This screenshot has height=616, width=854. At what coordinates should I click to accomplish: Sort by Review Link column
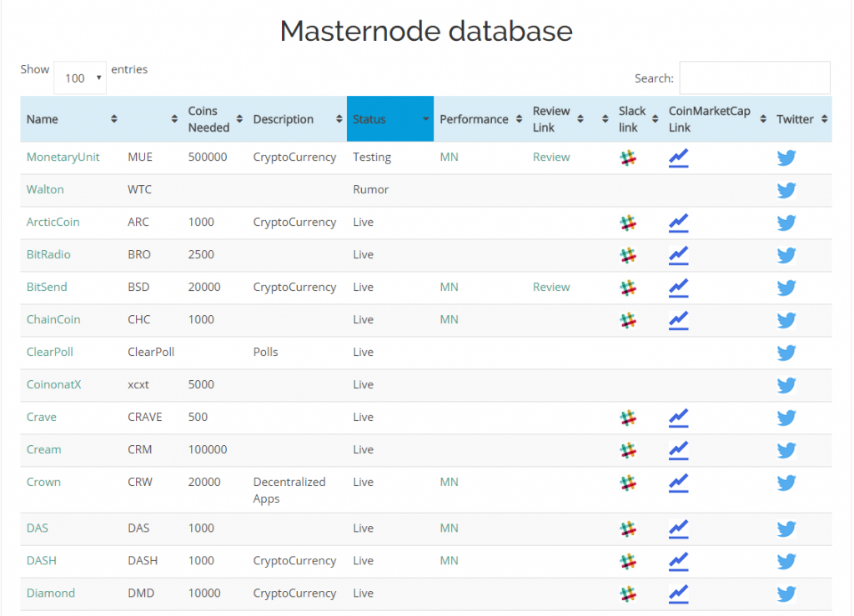click(x=558, y=119)
